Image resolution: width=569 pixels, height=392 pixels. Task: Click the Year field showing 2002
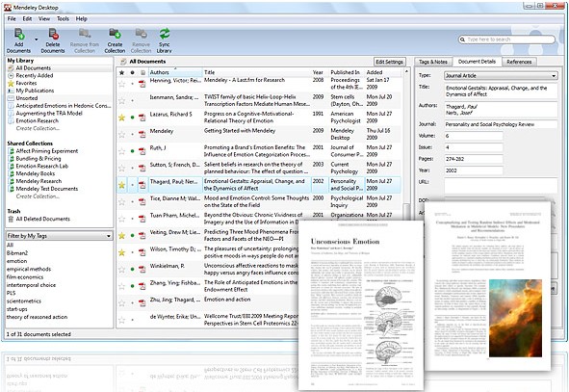[474, 170]
